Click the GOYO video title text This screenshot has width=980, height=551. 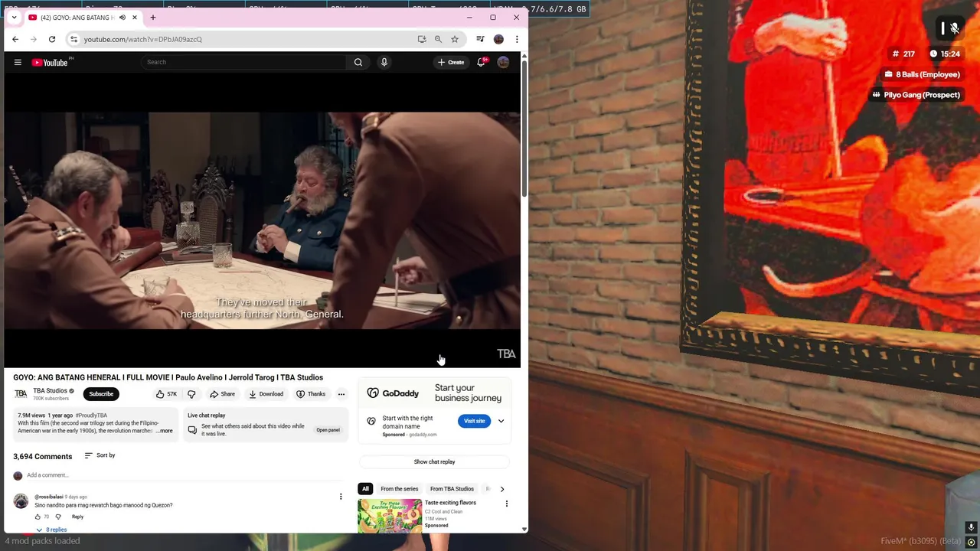(x=168, y=377)
